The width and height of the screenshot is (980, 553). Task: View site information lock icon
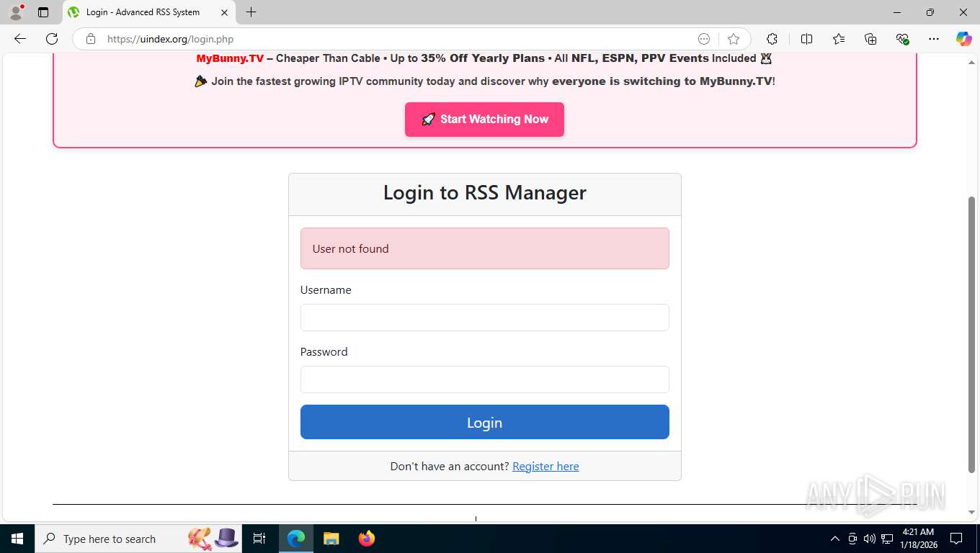click(91, 39)
